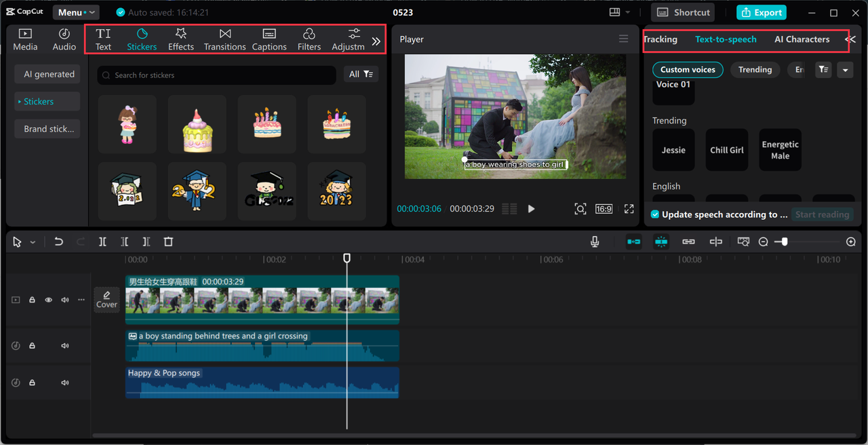Click the Undo arrow in timeline toolbar
Viewport: 868px width, 445px height.
(x=59, y=241)
